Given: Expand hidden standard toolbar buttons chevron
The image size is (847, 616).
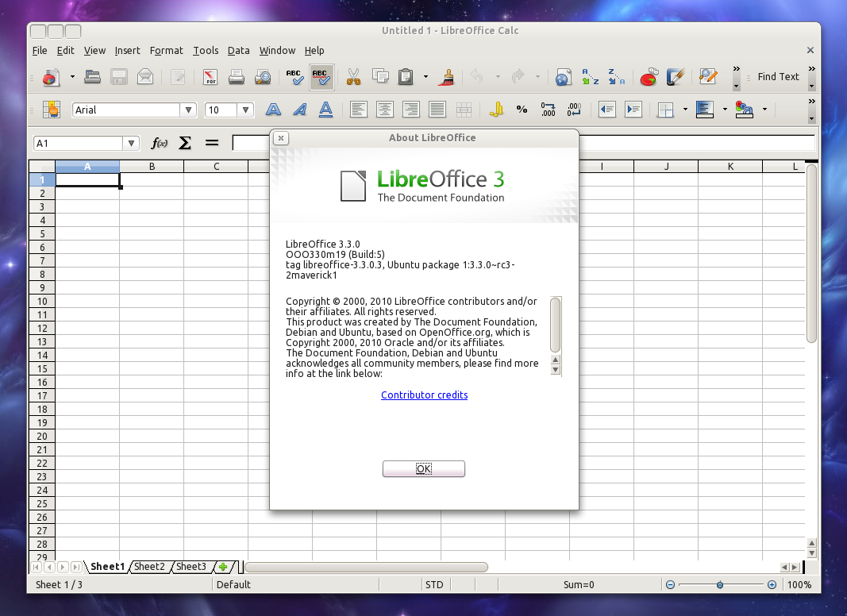Looking at the screenshot, I should click(737, 69).
